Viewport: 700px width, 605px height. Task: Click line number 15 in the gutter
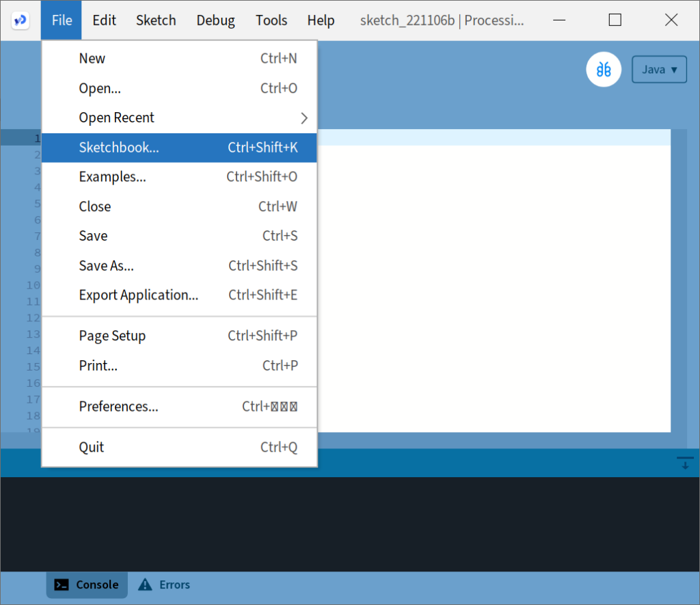click(x=33, y=366)
